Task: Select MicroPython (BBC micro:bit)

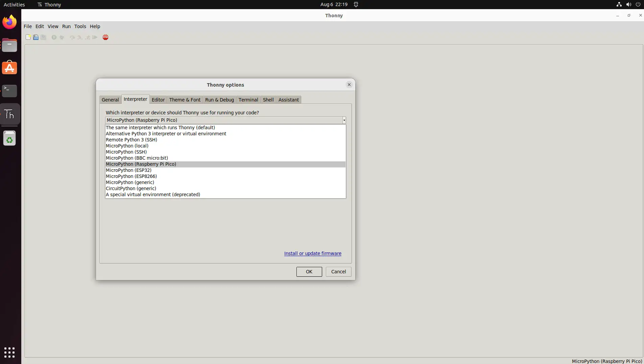Action: (x=225, y=158)
